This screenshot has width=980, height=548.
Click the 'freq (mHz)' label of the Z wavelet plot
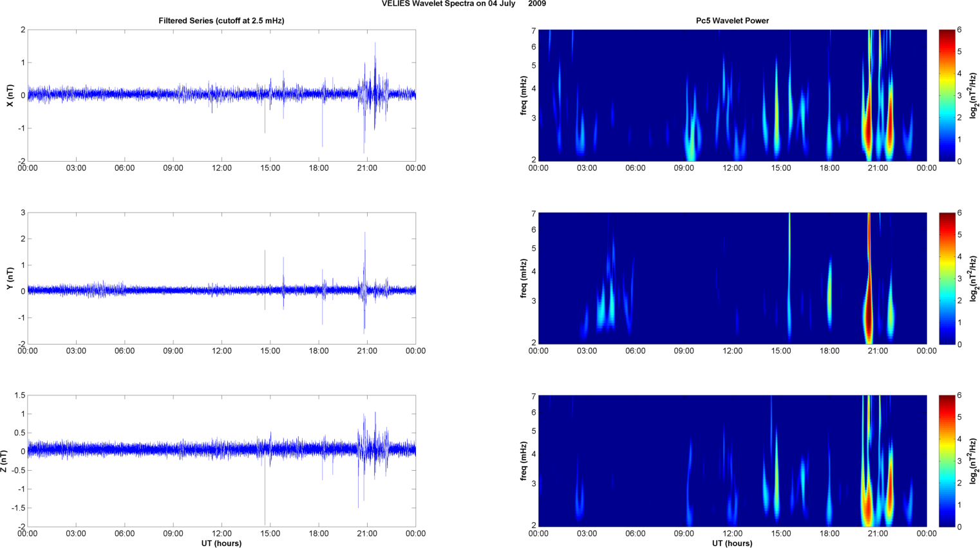click(524, 461)
